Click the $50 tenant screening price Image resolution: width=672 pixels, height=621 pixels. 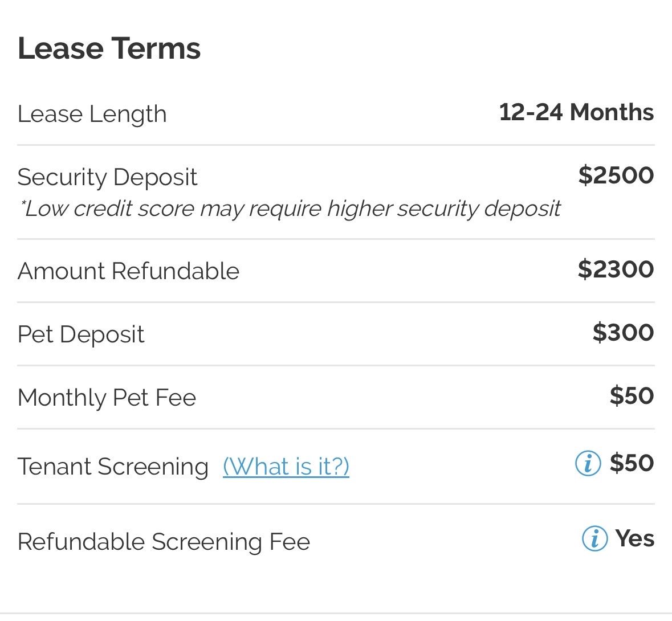(632, 463)
